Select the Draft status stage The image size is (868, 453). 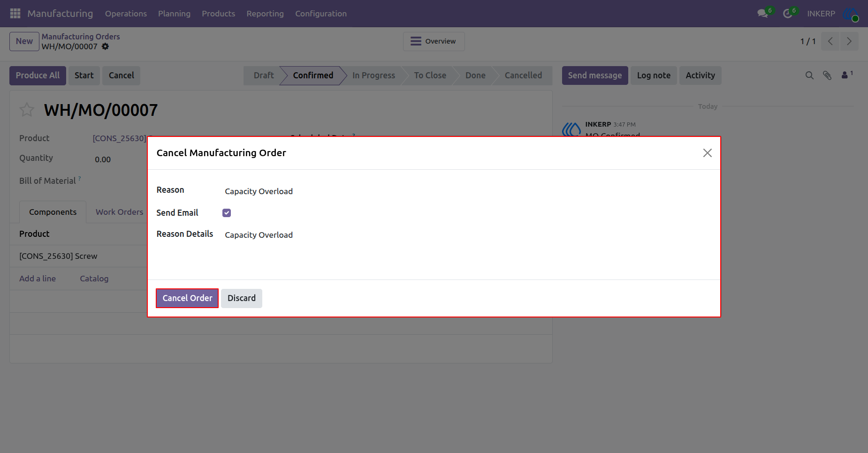[x=263, y=75]
